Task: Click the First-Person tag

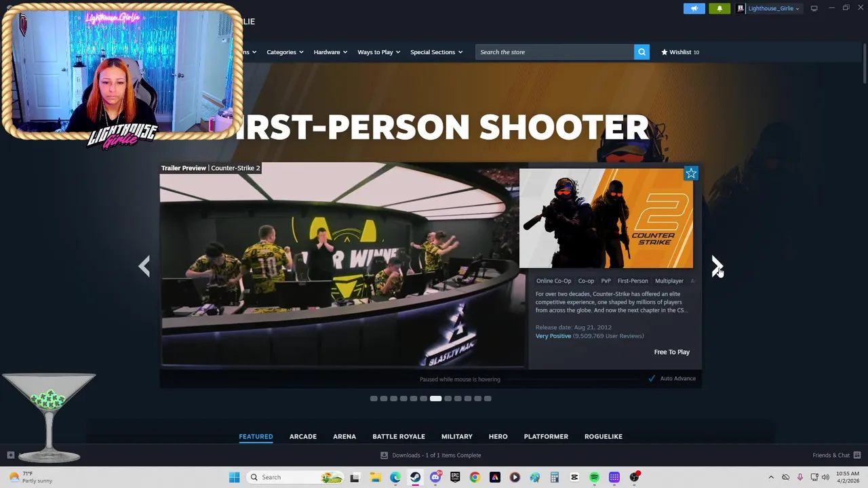Action: (633, 281)
